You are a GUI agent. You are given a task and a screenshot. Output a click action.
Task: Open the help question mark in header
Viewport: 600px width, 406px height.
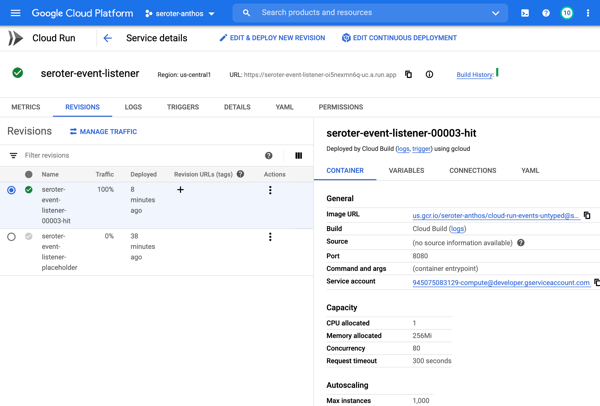click(x=546, y=13)
